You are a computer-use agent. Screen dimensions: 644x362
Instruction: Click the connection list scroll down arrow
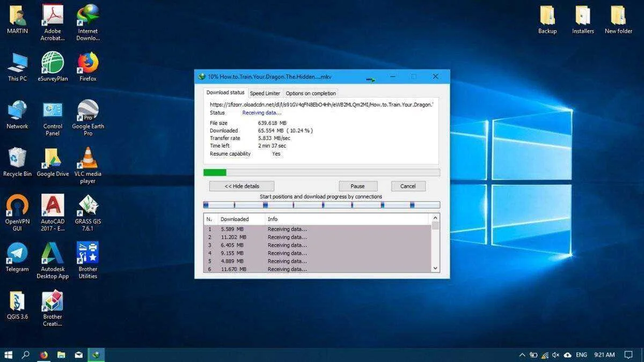tap(435, 268)
